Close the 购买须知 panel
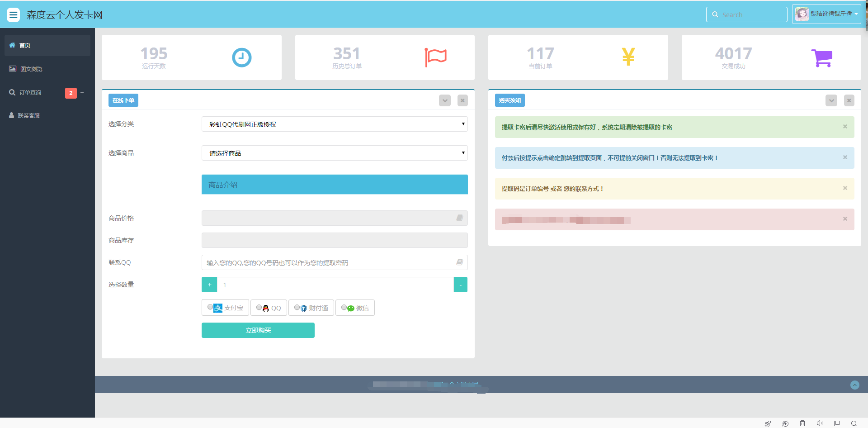This screenshot has width=868, height=428. (849, 100)
